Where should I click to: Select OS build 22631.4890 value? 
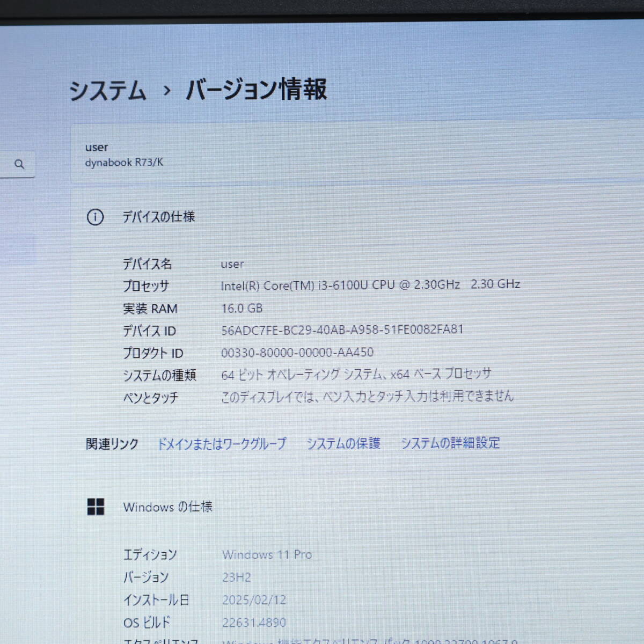[x=254, y=623]
